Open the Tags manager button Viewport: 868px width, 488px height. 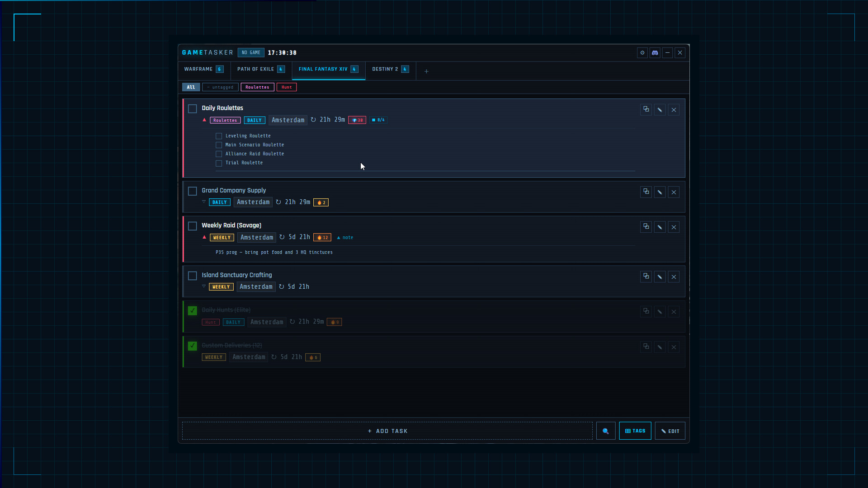[x=635, y=431]
